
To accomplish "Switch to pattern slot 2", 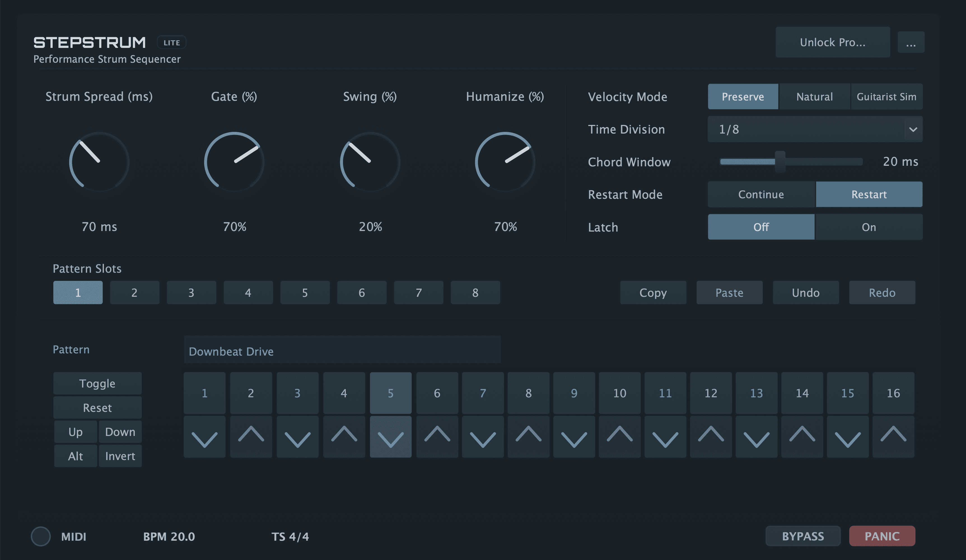I will coord(135,292).
